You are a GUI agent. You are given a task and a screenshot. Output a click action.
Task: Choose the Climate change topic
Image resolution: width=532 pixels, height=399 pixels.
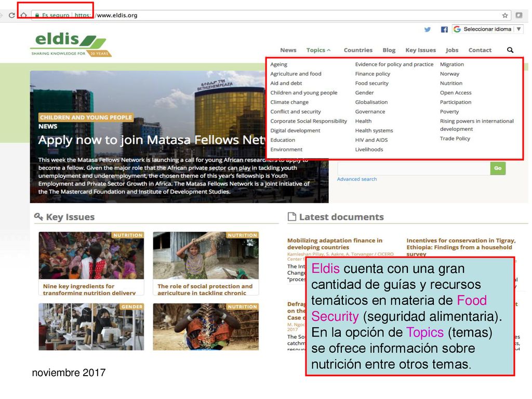(289, 102)
